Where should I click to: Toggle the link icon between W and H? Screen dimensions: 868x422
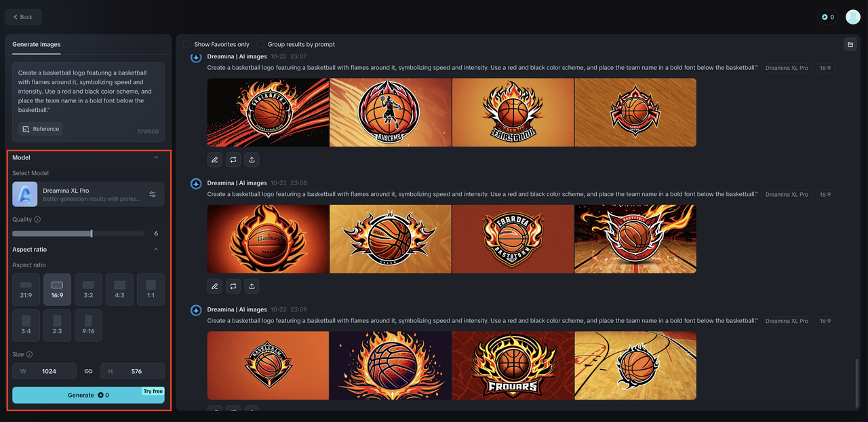pos(88,371)
